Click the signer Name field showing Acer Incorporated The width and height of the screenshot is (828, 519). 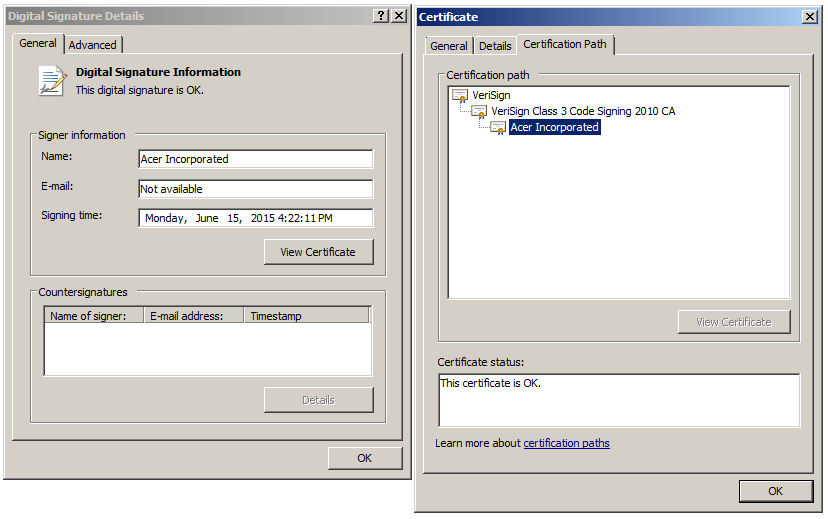point(256,159)
